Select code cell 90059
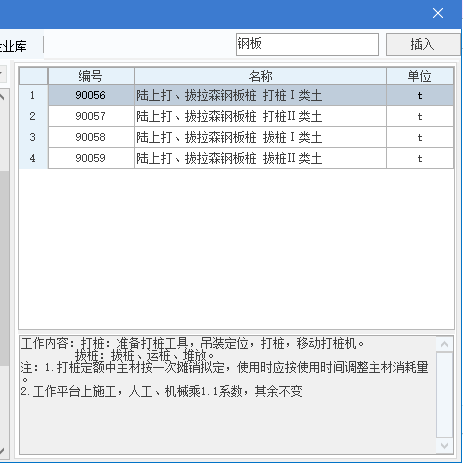This screenshot has height=463, width=463. tap(91, 158)
